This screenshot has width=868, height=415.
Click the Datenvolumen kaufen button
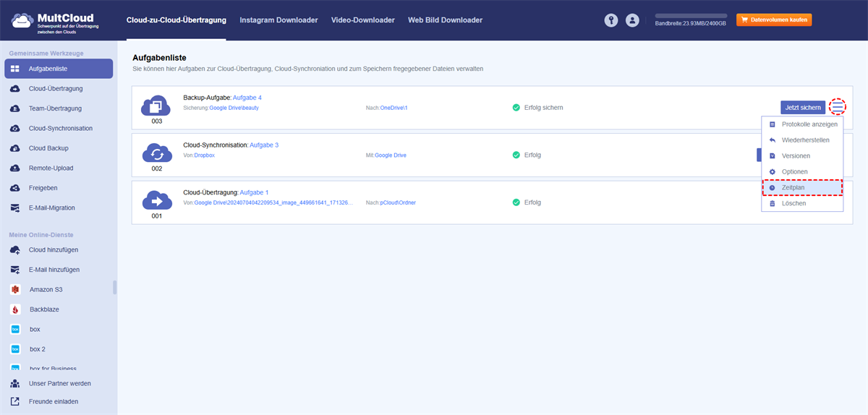[774, 20]
